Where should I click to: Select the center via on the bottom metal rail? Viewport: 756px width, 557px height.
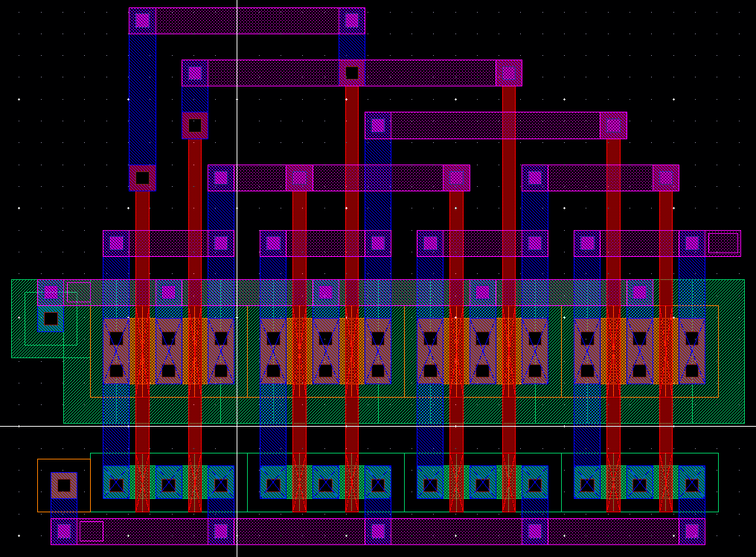378,531
